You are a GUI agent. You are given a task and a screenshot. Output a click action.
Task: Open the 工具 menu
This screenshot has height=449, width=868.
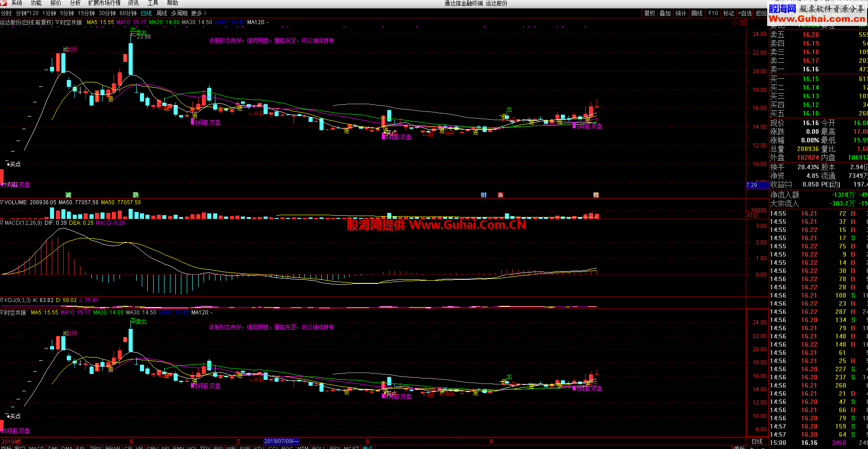153,3
